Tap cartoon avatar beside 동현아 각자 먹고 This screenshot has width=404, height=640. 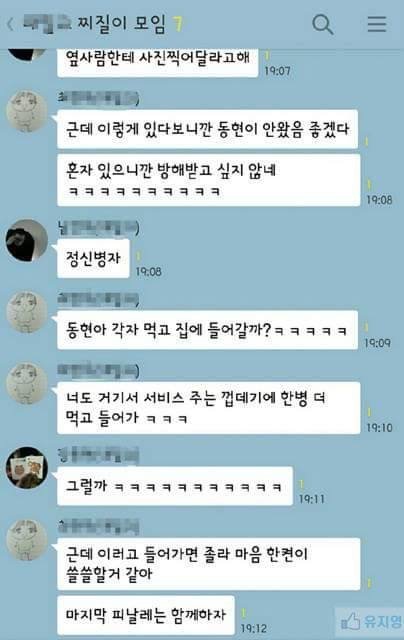tap(27, 312)
